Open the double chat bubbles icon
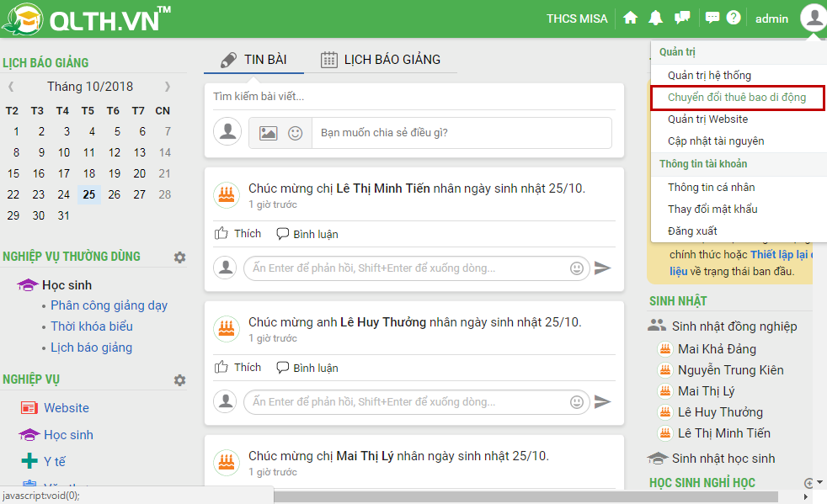The image size is (827, 504). 682,18
